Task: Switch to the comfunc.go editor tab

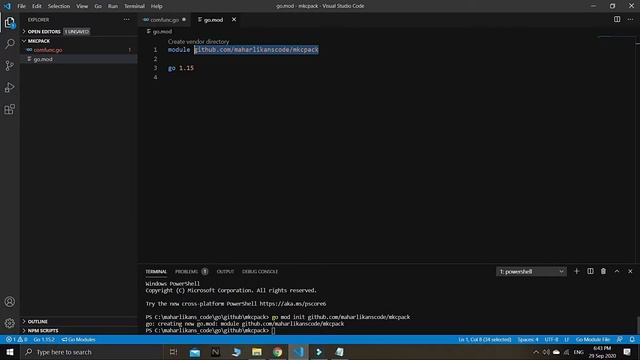Action: coord(164,20)
